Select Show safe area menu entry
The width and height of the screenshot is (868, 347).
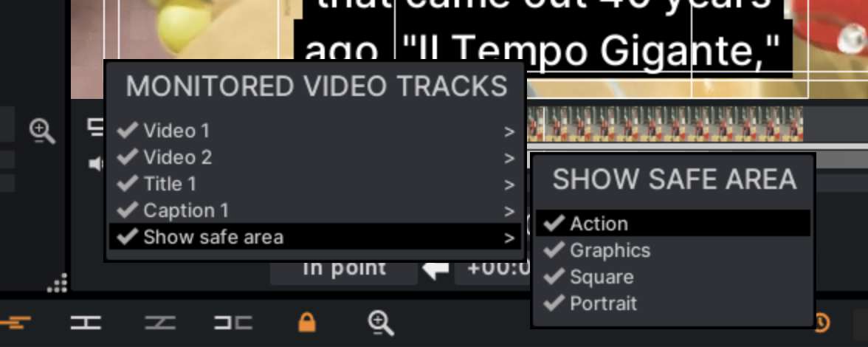315,237
